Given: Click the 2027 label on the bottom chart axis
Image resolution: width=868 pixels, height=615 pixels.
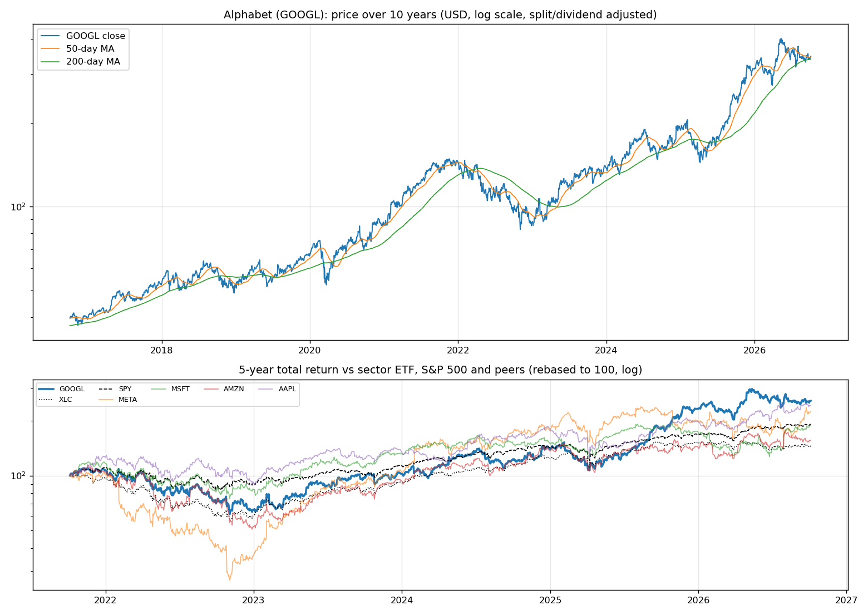Looking at the screenshot, I should [846, 600].
